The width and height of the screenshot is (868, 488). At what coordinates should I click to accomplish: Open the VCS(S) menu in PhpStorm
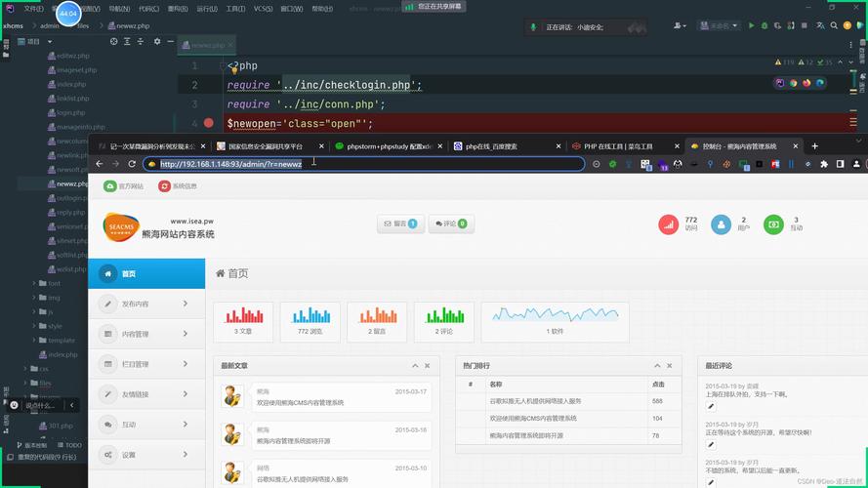(x=263, y=8)
